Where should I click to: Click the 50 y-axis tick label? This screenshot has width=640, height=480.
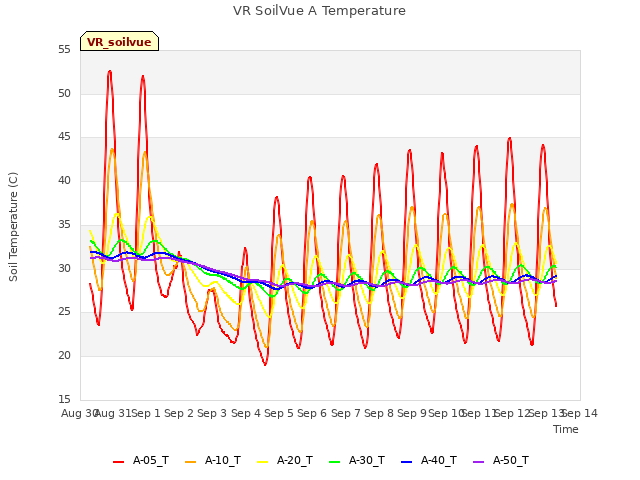click(64, 93)
